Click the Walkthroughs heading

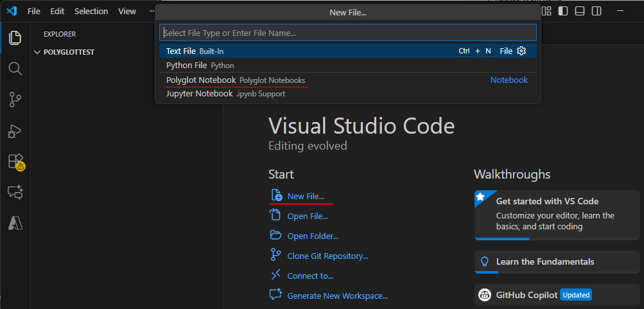point(512,174)
